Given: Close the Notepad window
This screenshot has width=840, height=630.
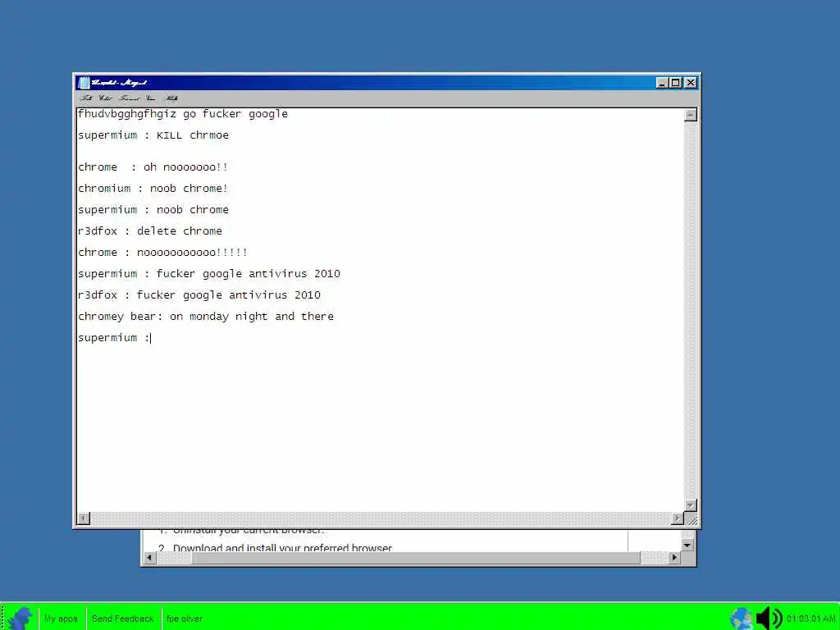Looking at the screenshot, I should (691, 83).
